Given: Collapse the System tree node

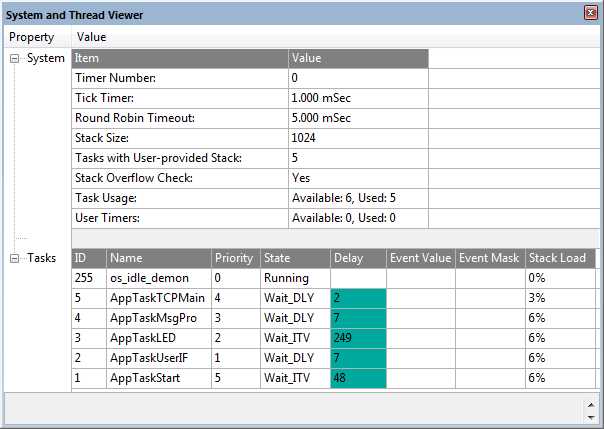Looking at the screenshot, I should pos(14,59).
